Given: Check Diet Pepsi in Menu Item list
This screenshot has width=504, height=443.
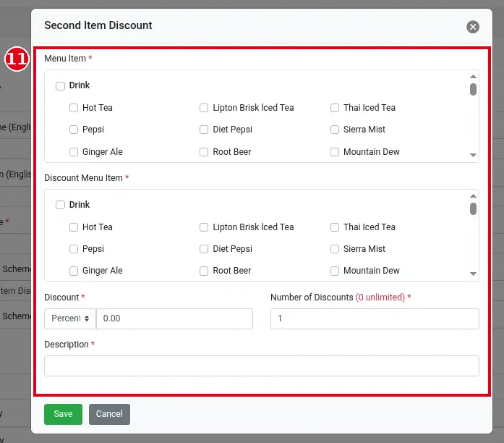Looking at the screenshot, I should click(x=204, y=130).
